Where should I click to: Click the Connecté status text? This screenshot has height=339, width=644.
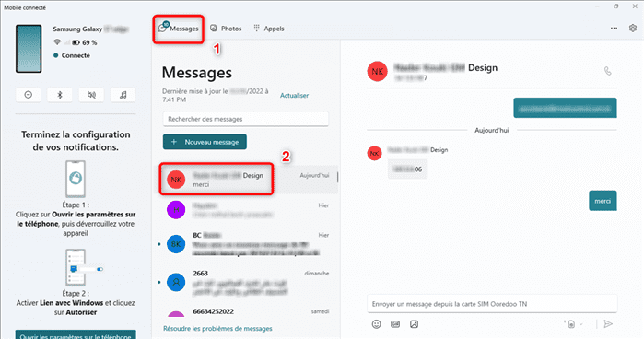[76, 55]
